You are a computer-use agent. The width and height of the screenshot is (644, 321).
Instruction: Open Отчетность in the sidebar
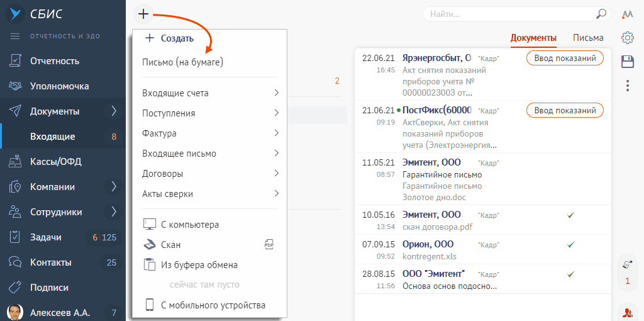[x=55, y=61]
